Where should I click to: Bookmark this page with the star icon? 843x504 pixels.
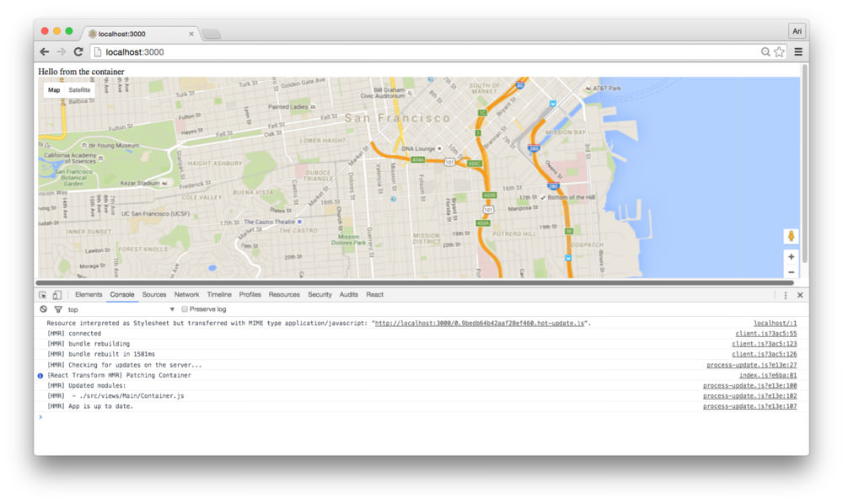tap(779, 52)
